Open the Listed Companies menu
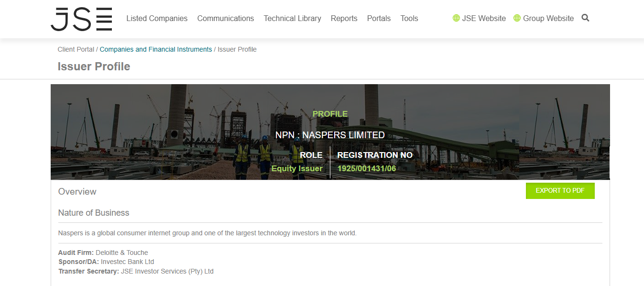The image size is (644, 286). [x=157, y=18]
